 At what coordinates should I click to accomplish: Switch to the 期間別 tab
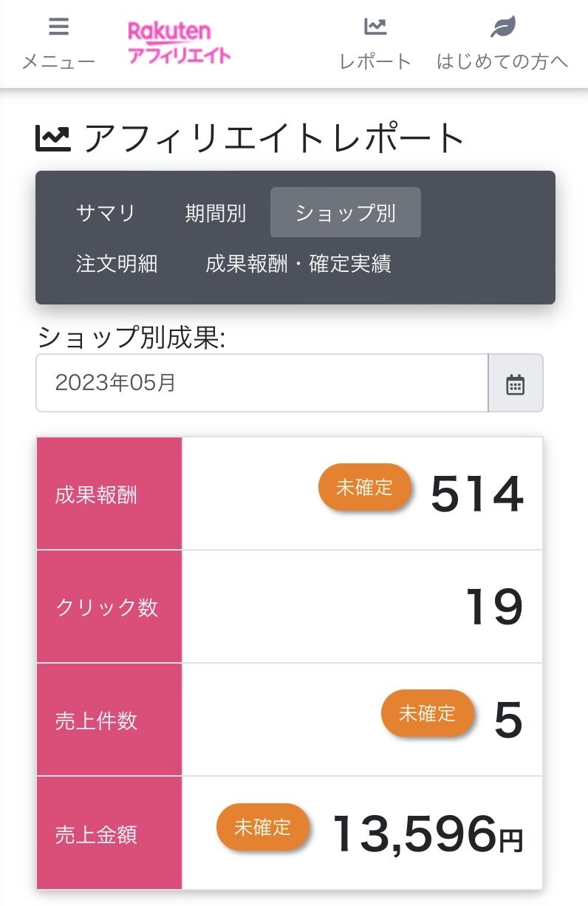click(x=215, y=213)
